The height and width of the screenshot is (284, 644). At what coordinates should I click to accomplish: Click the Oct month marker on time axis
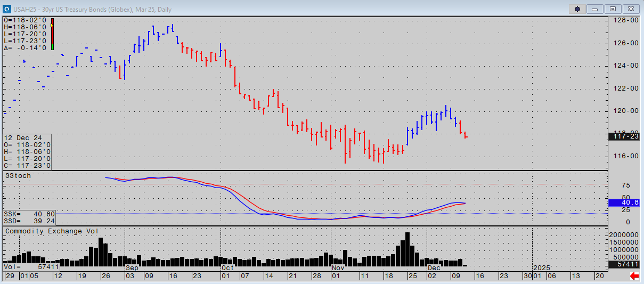[x=227, y=267]
